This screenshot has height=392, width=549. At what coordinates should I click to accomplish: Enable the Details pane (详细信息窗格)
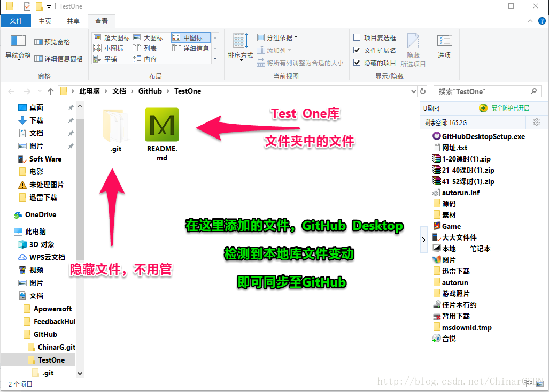58,58
